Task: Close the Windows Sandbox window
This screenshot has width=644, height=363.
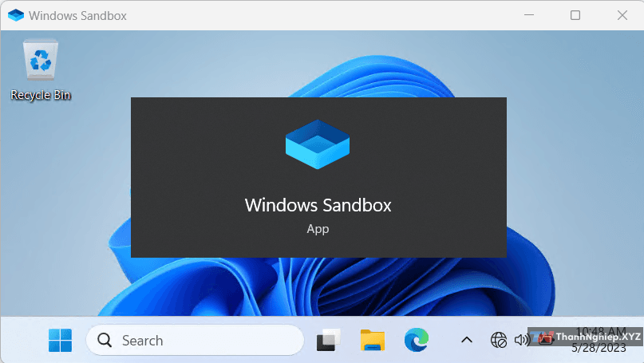Action: coord(622,15)
